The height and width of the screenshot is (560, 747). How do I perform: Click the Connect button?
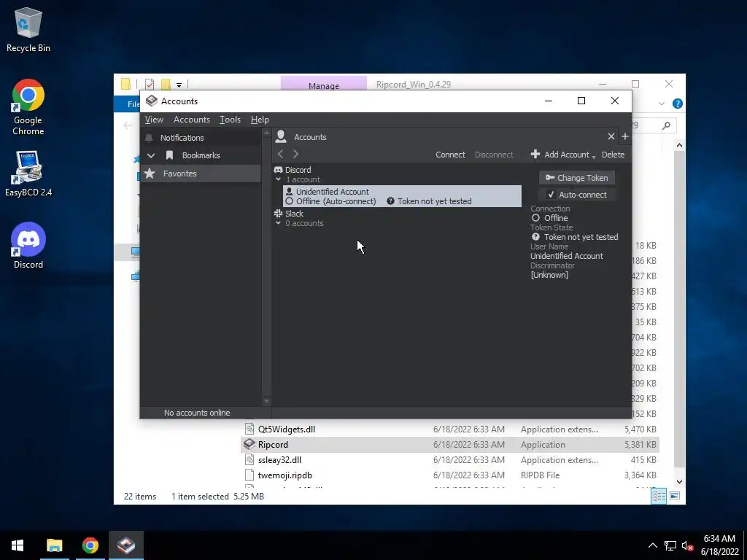click(x=450, y=155)
